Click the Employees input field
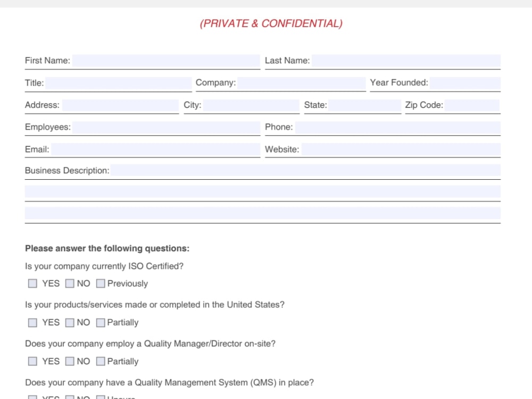Image resolution: width=532 pixels, height=399 pixels. click(x=166, y=127)
